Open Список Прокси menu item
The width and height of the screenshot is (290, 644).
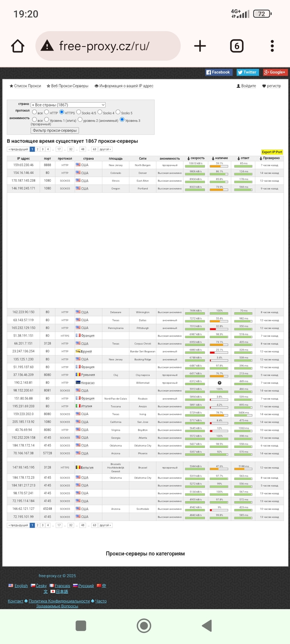click(x=25, y=86)
